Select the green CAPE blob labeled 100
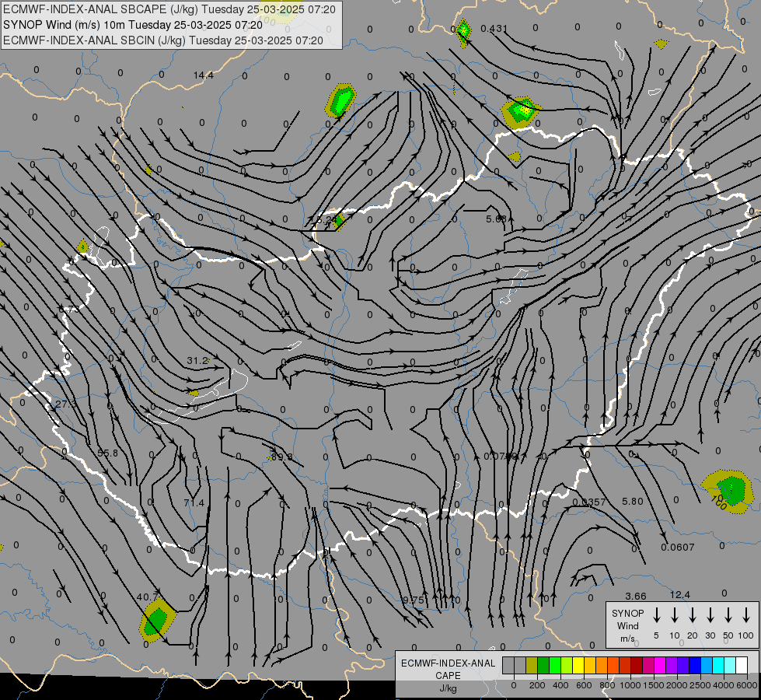The height and width of the screenshot is (700, 761). pos(728,491)
